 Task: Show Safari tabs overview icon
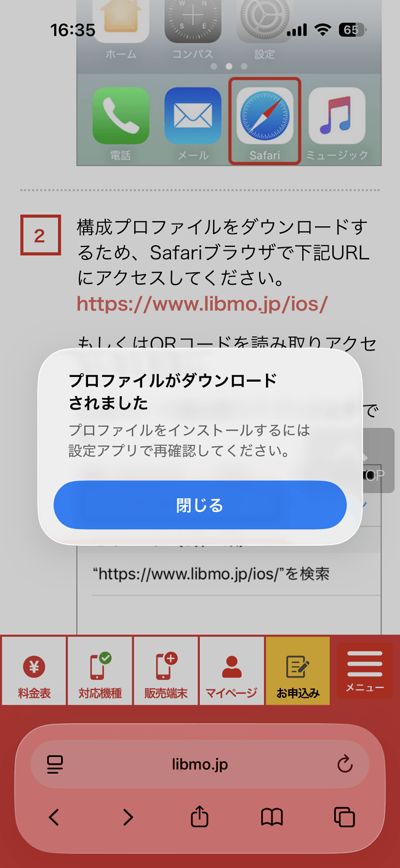coord(344,817)
